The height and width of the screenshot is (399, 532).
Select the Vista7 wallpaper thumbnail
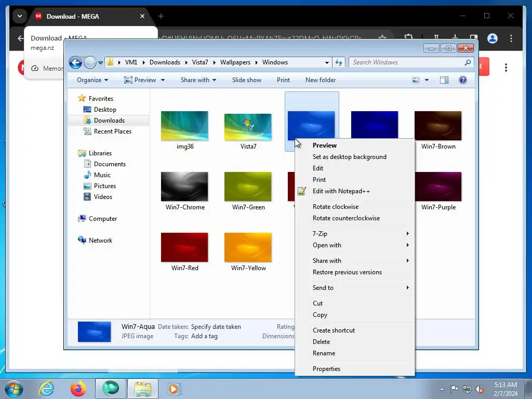pos(248,127)
